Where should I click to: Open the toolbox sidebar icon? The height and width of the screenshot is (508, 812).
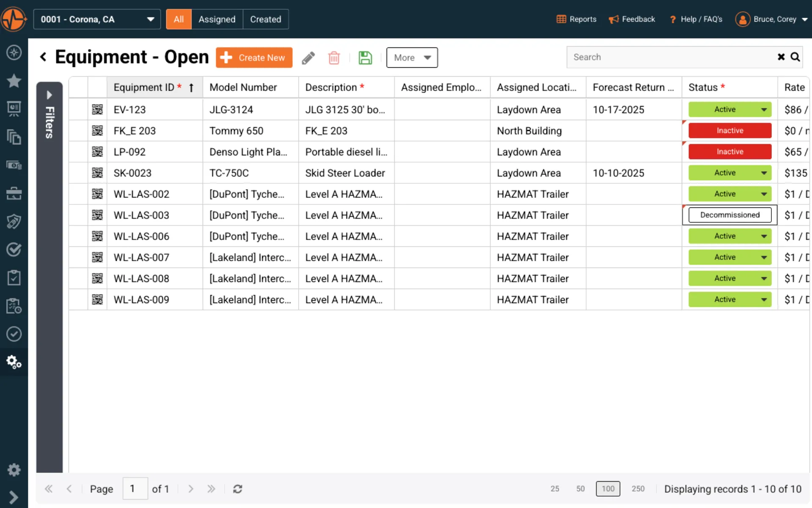[x=14, y=193]
